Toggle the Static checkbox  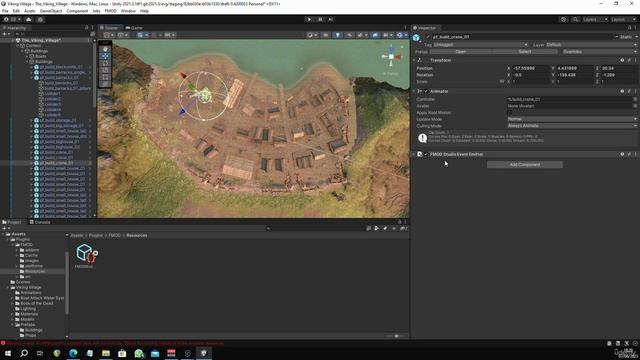617,37
